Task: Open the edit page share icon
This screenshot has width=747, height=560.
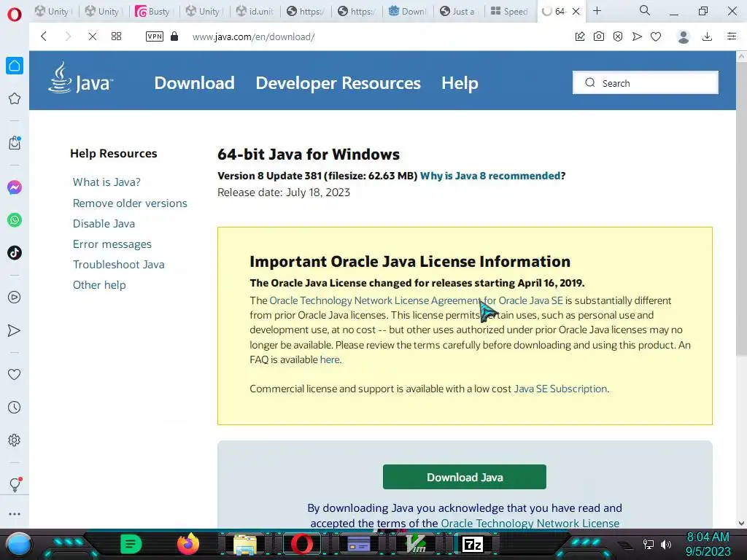Action: coord(580,36)
